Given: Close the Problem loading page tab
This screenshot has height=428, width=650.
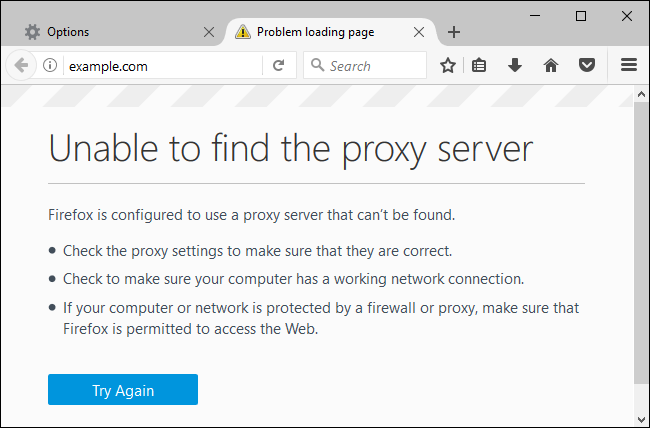Looking at the screenshot, I should (x=419, y=32).
